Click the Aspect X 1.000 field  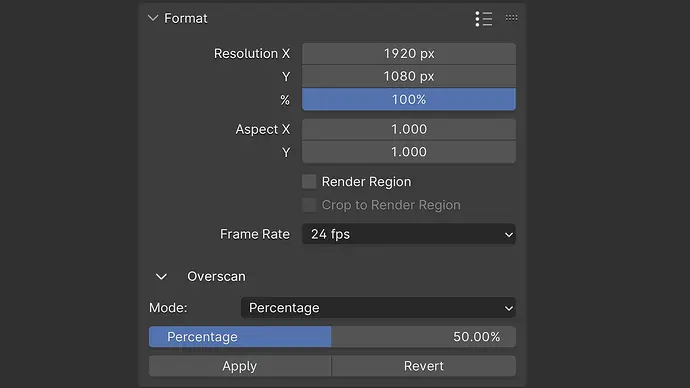(409, 129)
